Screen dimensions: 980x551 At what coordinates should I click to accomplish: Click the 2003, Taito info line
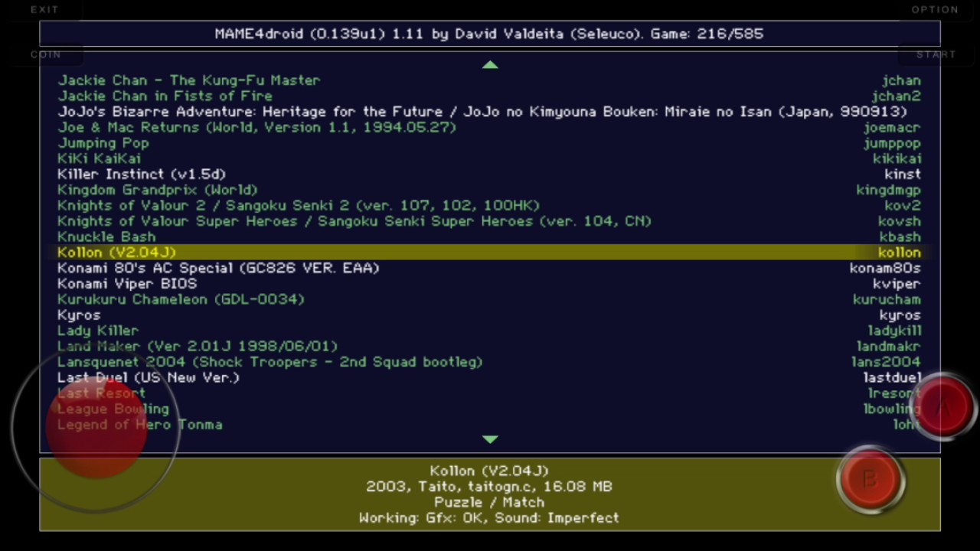489,487
